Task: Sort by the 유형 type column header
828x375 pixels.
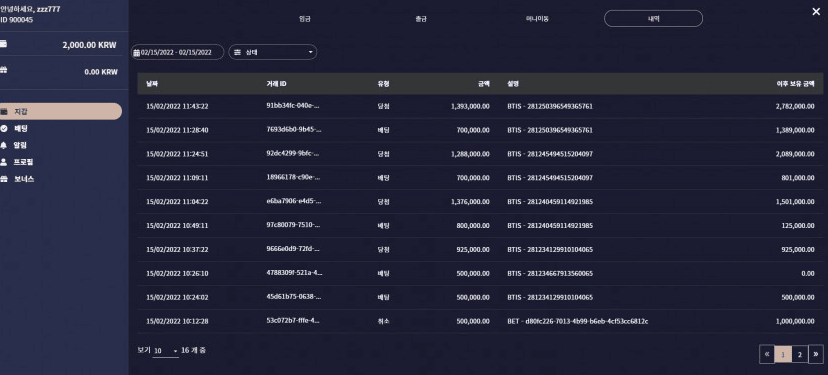Action: [383, 84]
